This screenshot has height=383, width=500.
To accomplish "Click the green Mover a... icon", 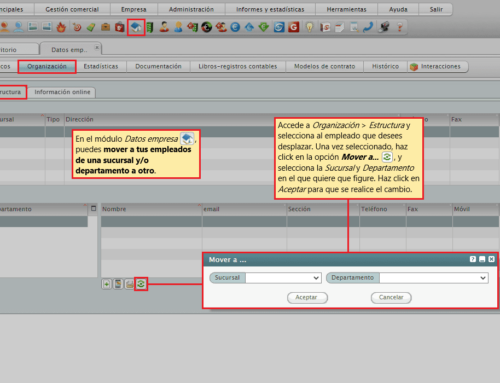I will tap(141, 284).
